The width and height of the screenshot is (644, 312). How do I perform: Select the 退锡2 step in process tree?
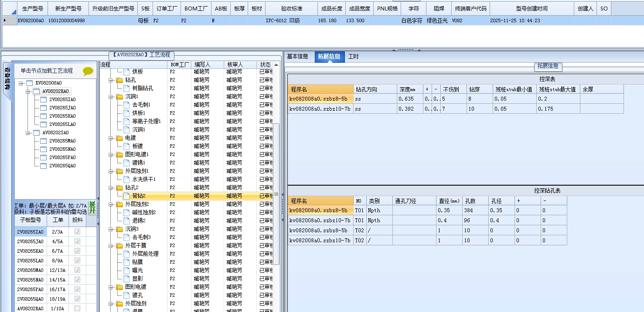tap(139, 221)
